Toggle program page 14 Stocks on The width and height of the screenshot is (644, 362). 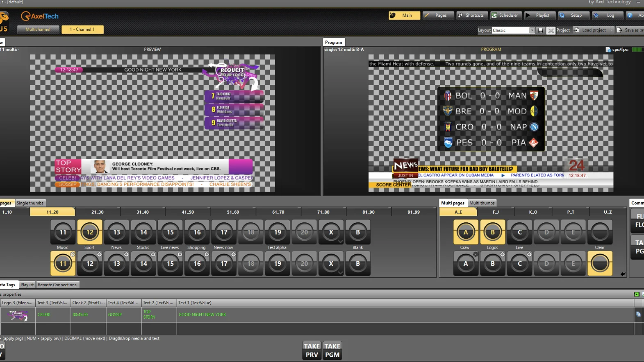coord(143,232)
